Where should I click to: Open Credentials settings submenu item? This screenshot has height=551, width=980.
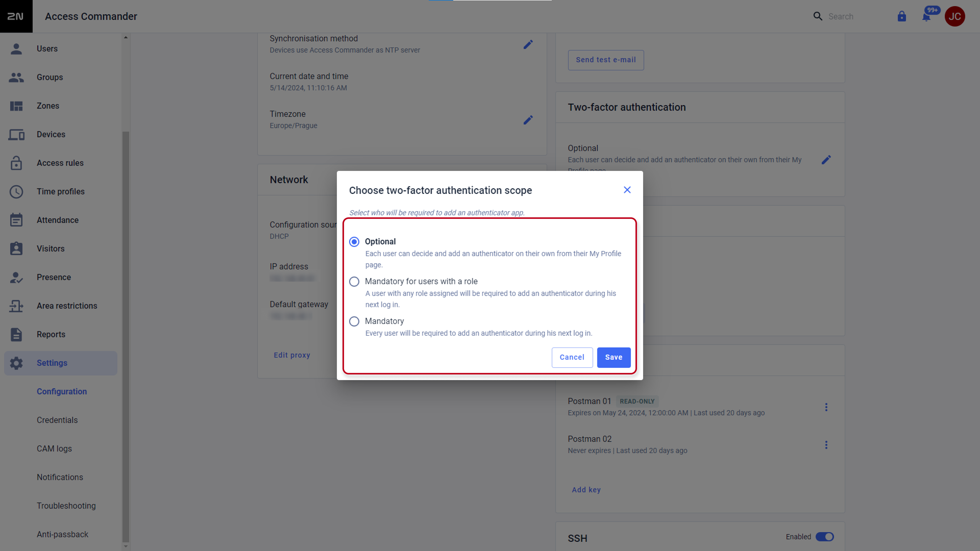click(57, 420)
